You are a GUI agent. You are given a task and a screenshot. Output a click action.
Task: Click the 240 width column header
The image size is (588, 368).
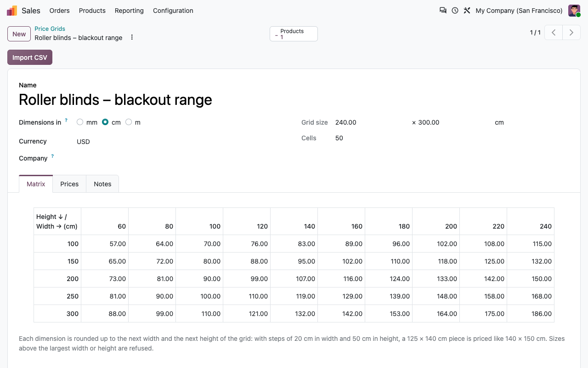pyautogui.click(x=531, y=221)
